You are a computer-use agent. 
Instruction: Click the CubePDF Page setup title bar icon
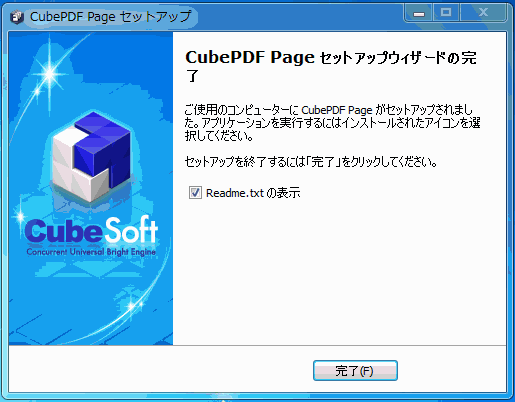(17, 17)
